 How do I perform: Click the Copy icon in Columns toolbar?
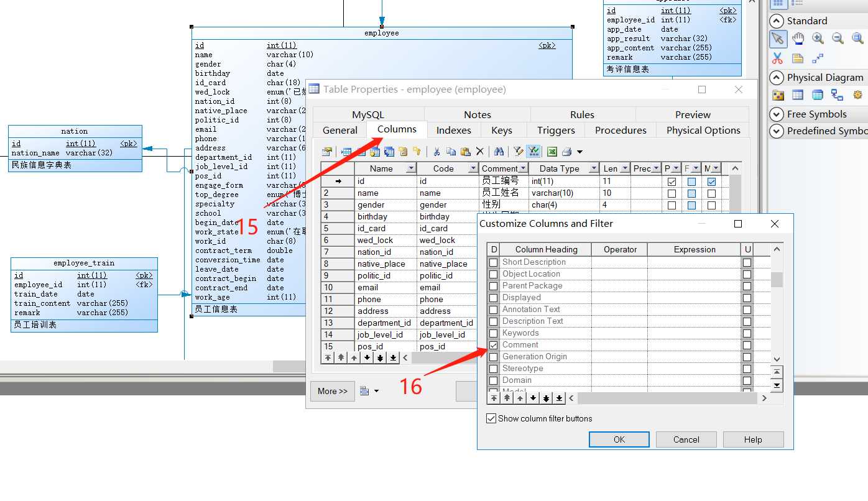click(451, 152)
